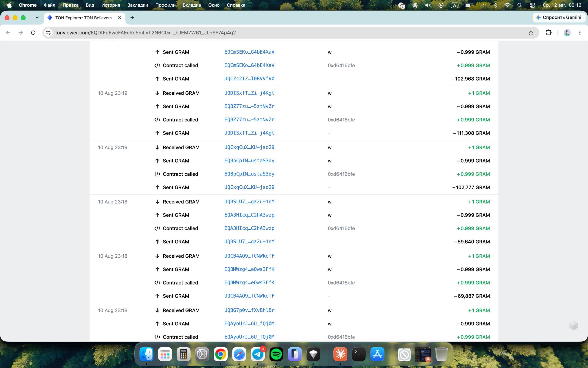Open EQAyoUrJ…6U_fQj0M in Sent GRAM row
Image resolution: width=588 pixels, height=368 pixels.
[x=249, y=323]
